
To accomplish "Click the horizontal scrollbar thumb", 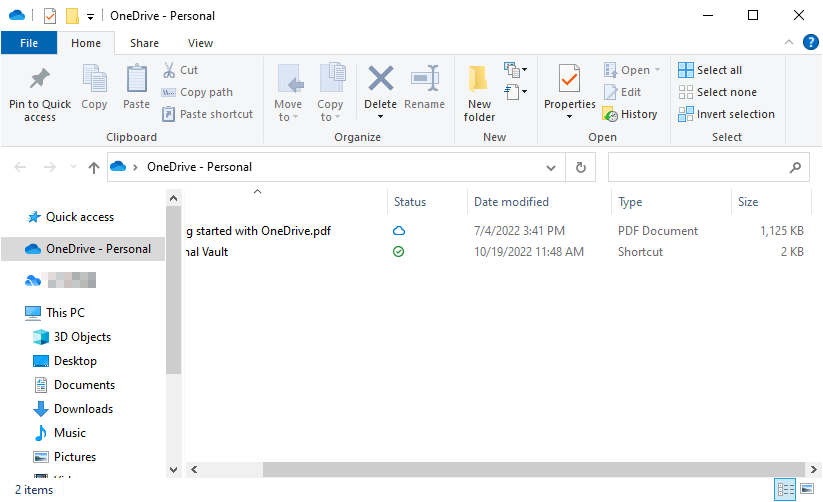I will 534,469.
